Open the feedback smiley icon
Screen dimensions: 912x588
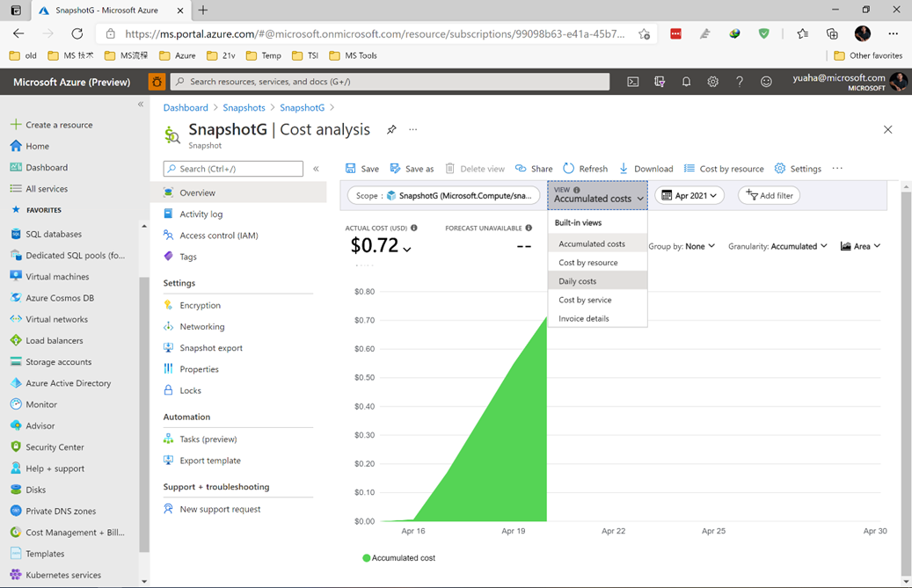[767, 82]
